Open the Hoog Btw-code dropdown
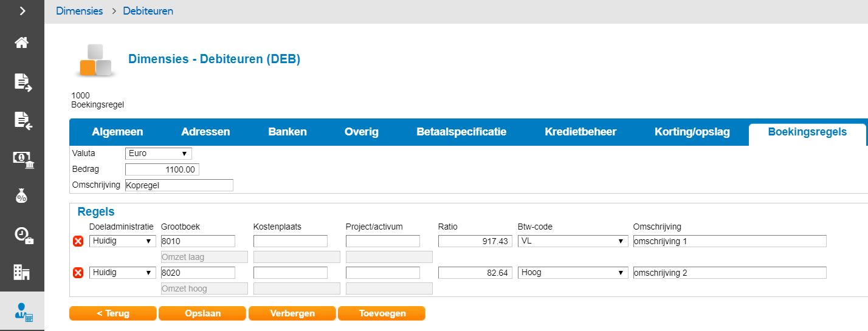Screen dimensions: 868x331 click(x=573, y=273)
